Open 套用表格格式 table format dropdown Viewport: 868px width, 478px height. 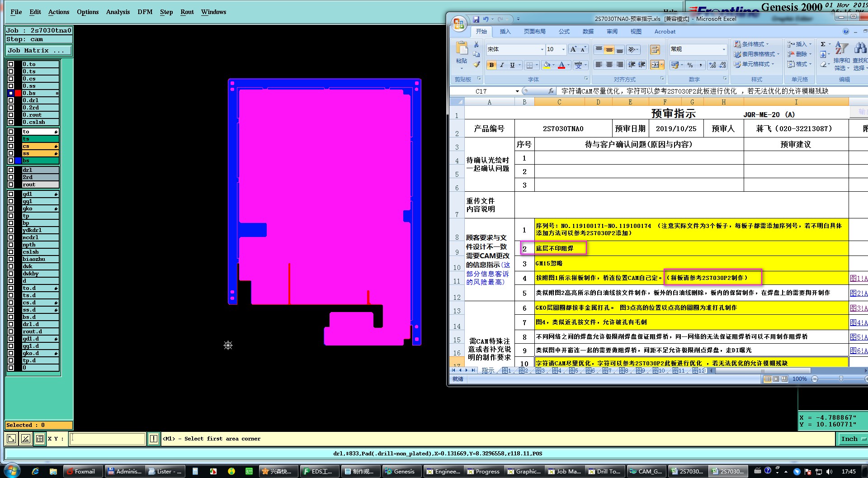[x=757, y=54]
